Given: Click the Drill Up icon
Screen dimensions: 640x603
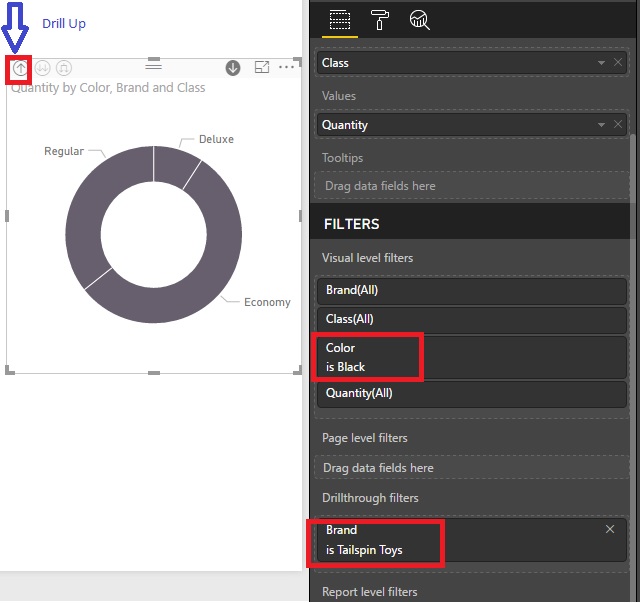Looking at the screenshot, I should point(20,68).
